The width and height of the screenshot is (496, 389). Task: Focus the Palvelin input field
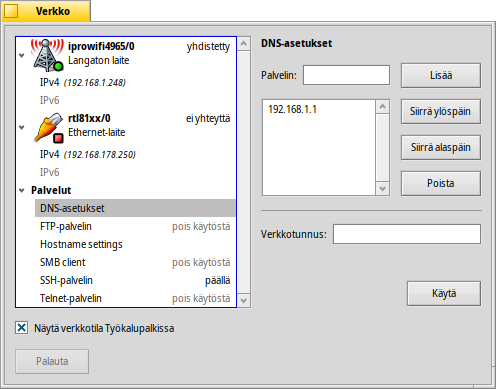(346, 75)
